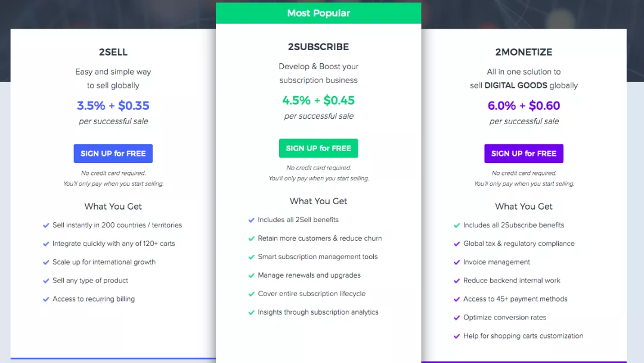Click checkmark beside "Smart subscription management tools"
This screenshot has height=363, width=644.
click(x=252, y=257)
